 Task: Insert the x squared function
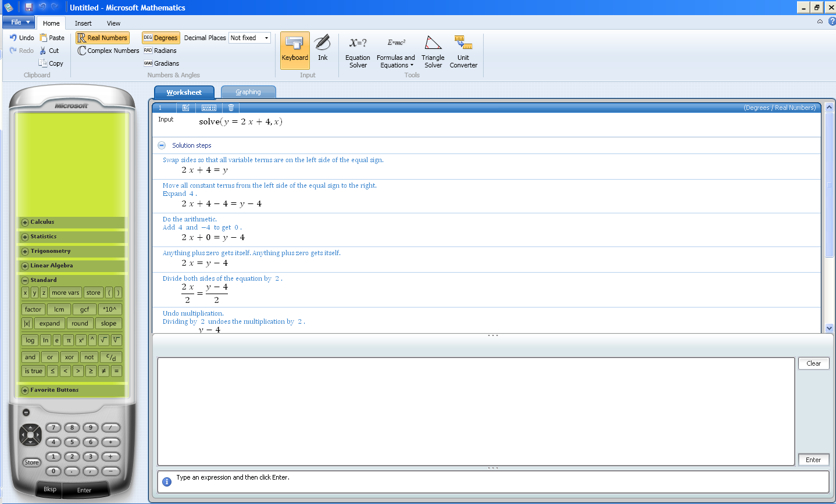[81, 340]
